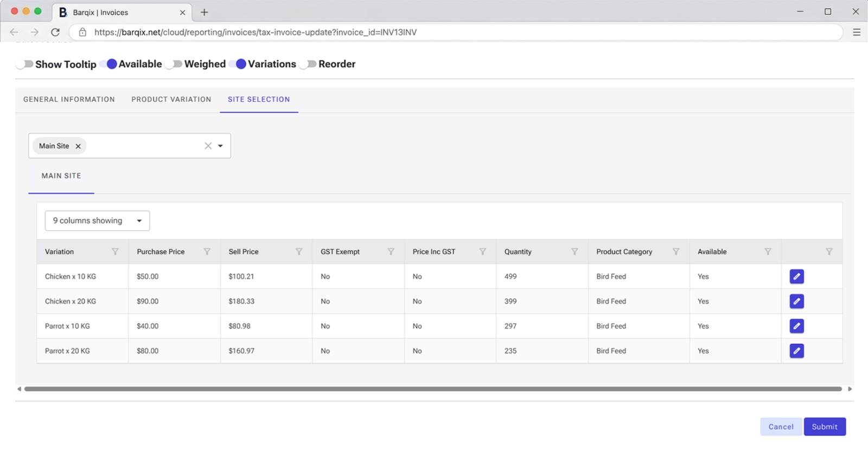
Task: Expand the site selection dropdown arrow
Action: tap(220, 146)
